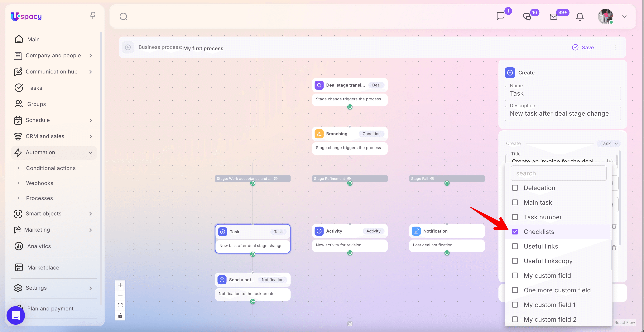Screen dimensions: 644x332
Task: Open the notifications bell
Action: [x=579, y=17]
